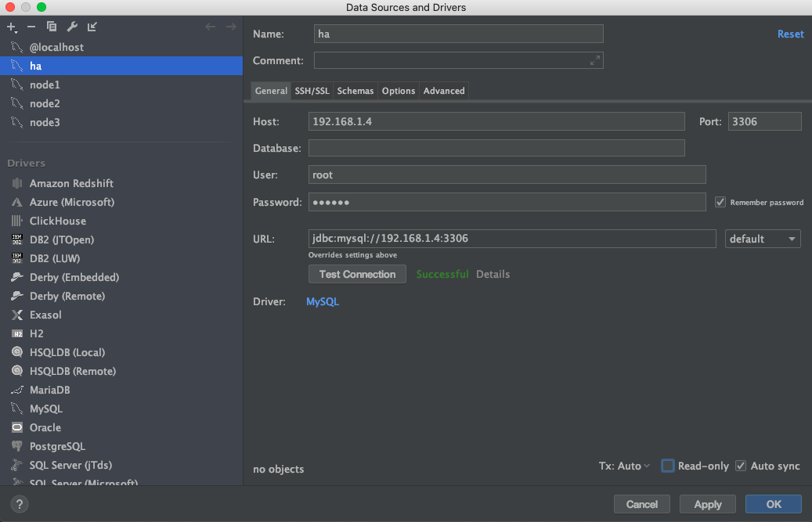Click the Test Connection button
This screenshot has height=522, width=812.
click(357, 274)
